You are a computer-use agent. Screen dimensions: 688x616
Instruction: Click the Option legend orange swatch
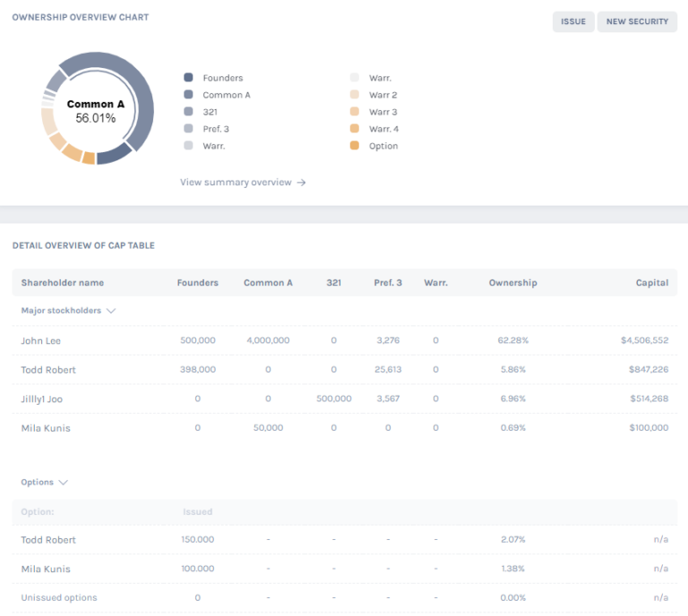click(x=355, y=146)
